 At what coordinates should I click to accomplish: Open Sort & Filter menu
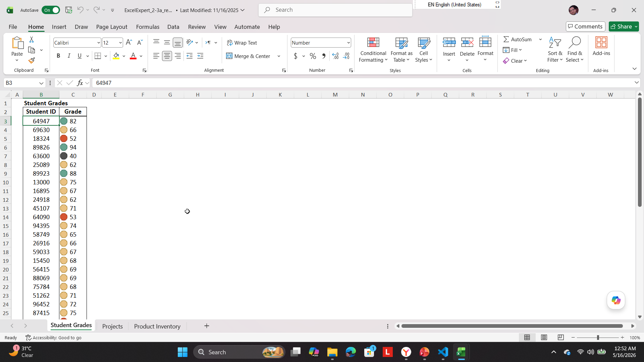pyautogui.click(x=555, y=50)
